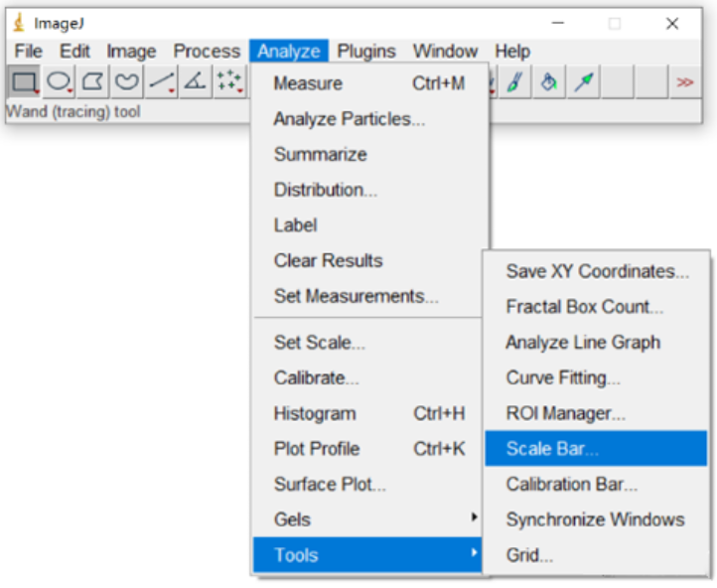
Task: Choose Scale Bar... from the Tools submenu
Action: click(x=552, y=449)
